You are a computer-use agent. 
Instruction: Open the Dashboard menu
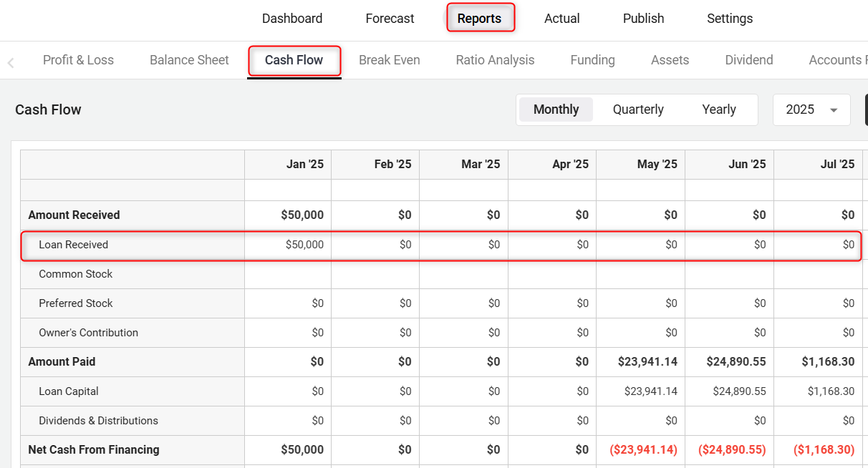[x=292, y=19]
